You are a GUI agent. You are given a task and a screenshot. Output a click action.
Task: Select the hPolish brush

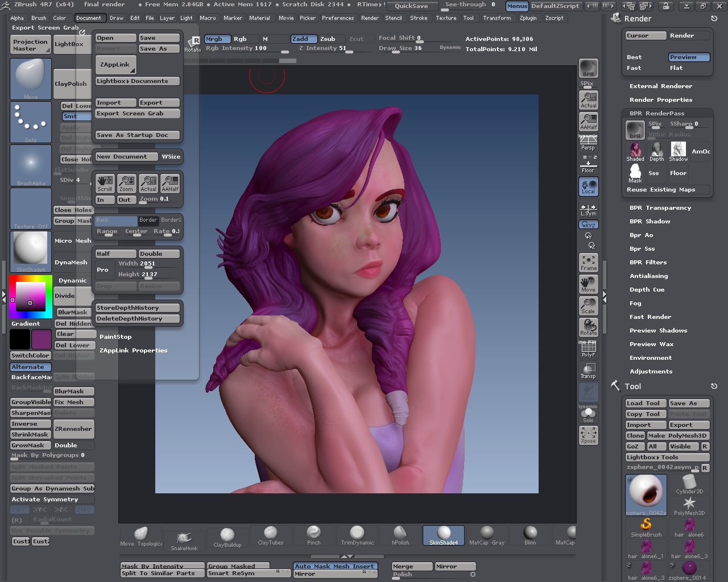pyautogui.click(x=400, y=535)
